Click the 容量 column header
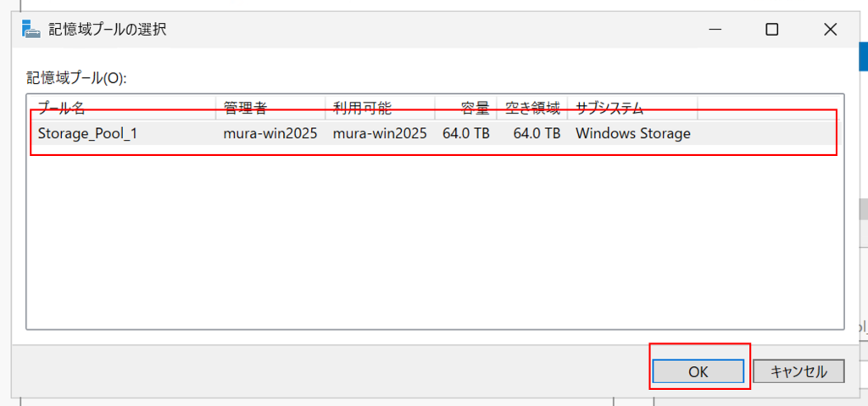The height and width of the screenshot is (406, 868). (x=466, y=108)
